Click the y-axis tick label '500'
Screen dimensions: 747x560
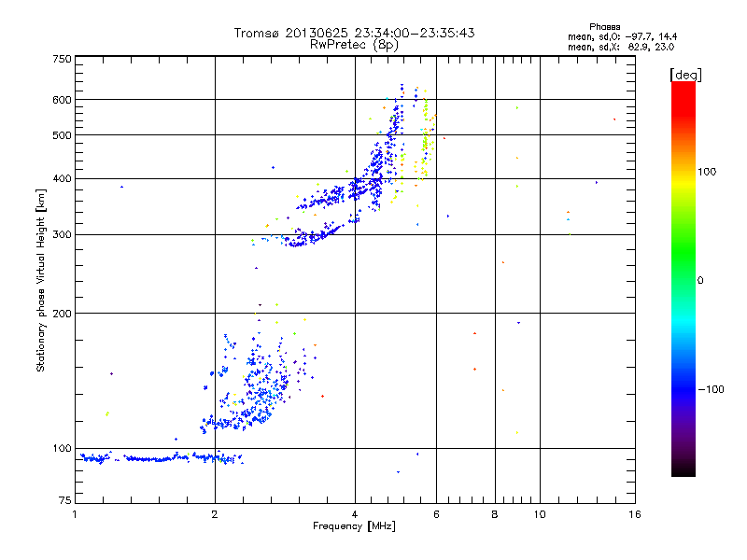pos(63,135)
